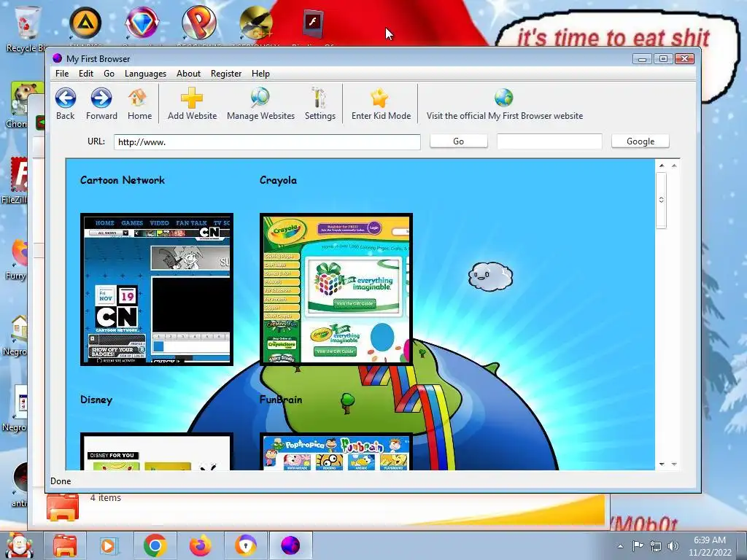Click the cloud character on the page
Viewport: 747px width, 560px height.
point(490,276)
